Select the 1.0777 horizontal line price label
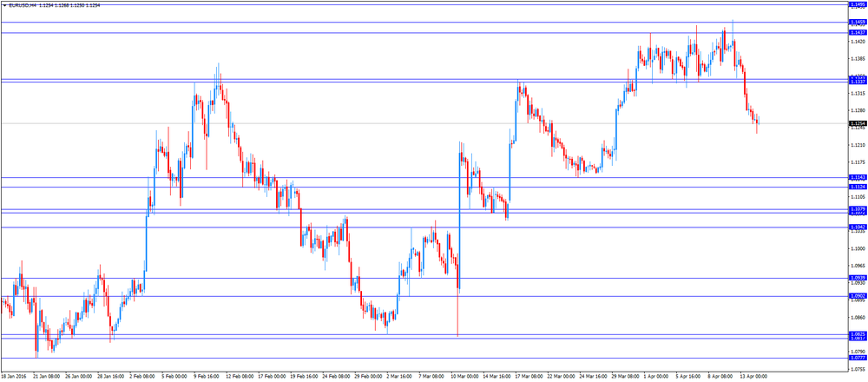 (857, 358)
